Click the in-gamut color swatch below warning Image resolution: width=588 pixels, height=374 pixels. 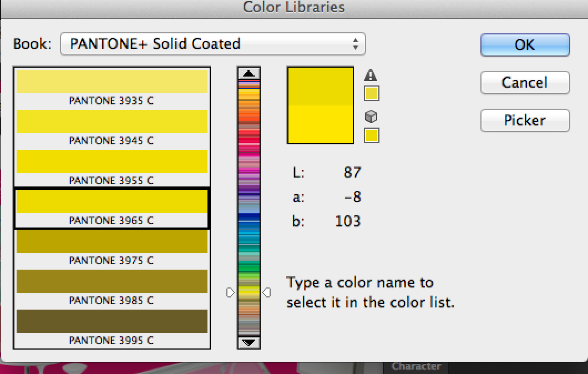coord(372,93)
